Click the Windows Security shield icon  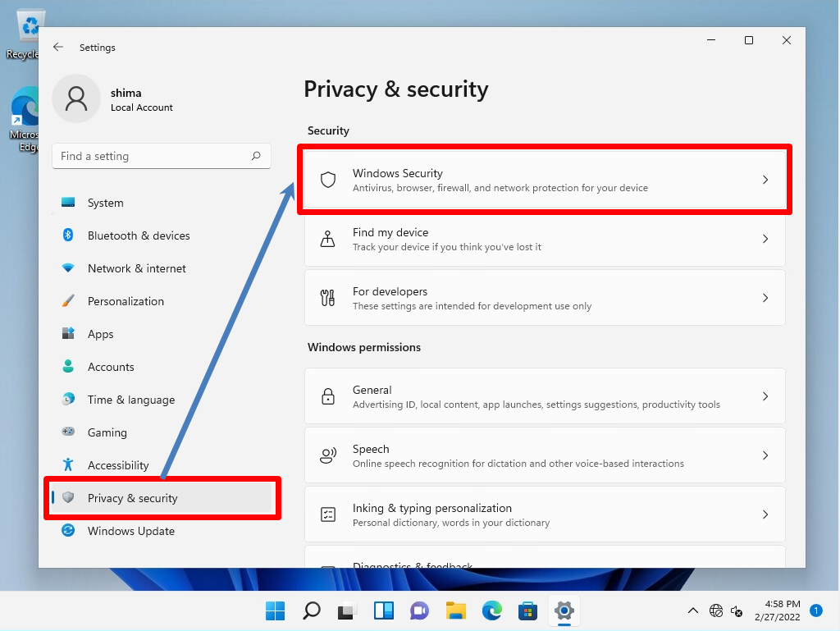328,180
